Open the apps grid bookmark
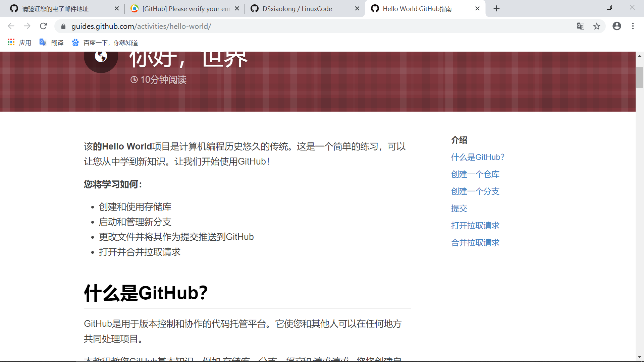This screenshot has height=362, width=644. coord(19,43)
